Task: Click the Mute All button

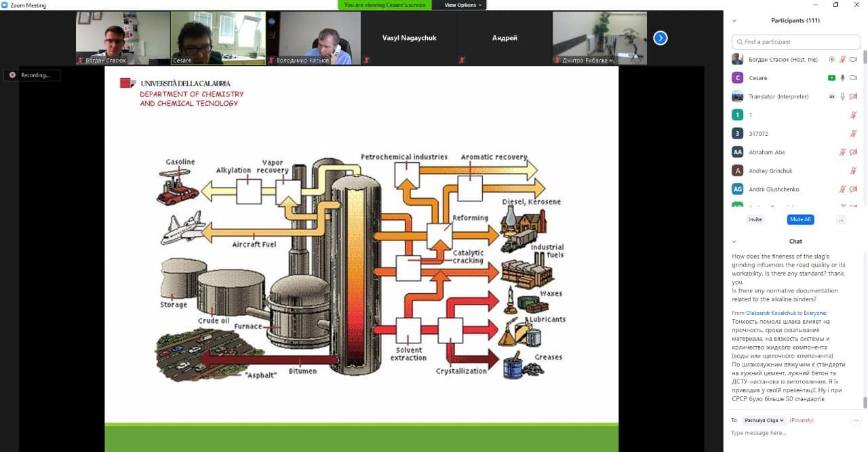Action: [800, 220]
